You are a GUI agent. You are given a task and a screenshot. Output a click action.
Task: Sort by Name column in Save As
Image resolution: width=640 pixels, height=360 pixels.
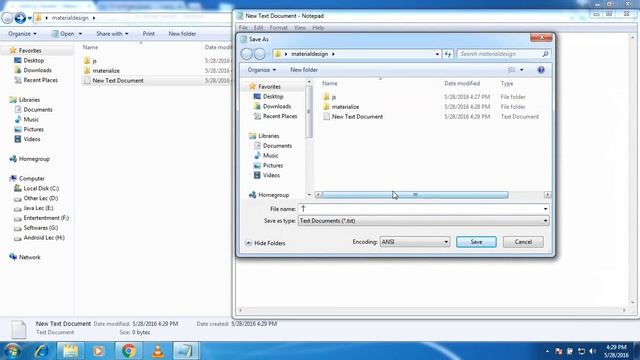point(329,83)
